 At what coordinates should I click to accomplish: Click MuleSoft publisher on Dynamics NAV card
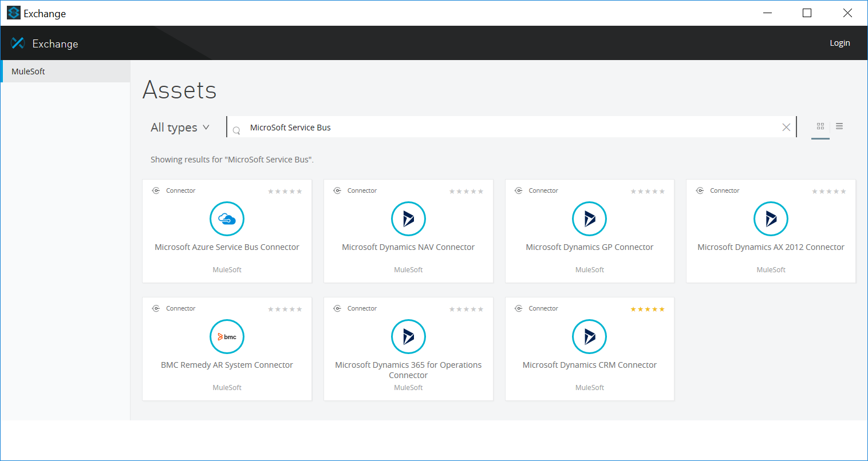pyautogui.click(x=408, y=270)
